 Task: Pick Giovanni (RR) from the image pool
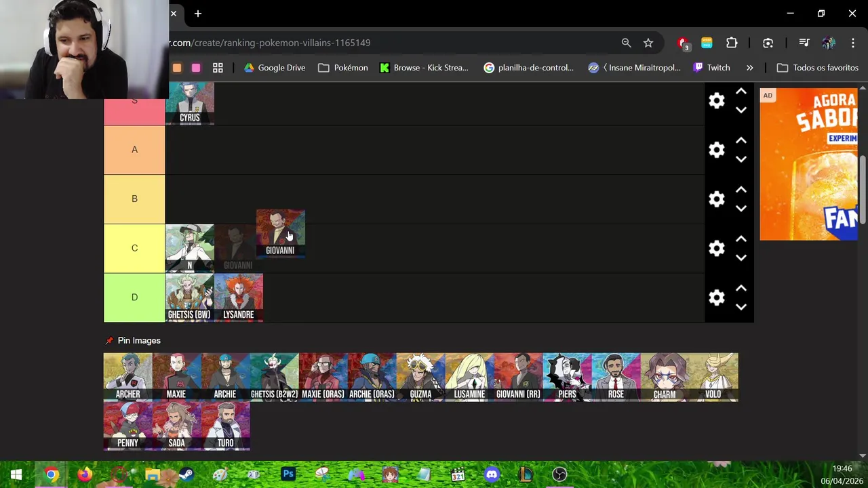coord(518,377)
